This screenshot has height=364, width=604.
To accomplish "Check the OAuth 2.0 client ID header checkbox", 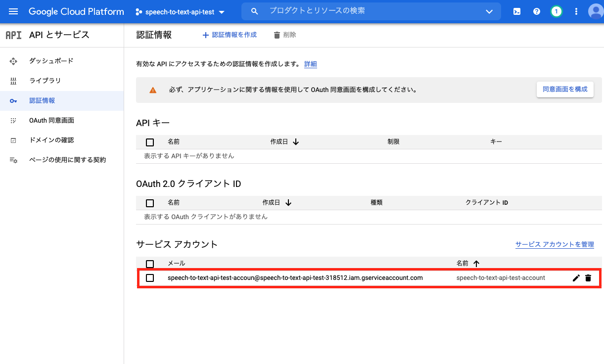I will tap(150, 203).
